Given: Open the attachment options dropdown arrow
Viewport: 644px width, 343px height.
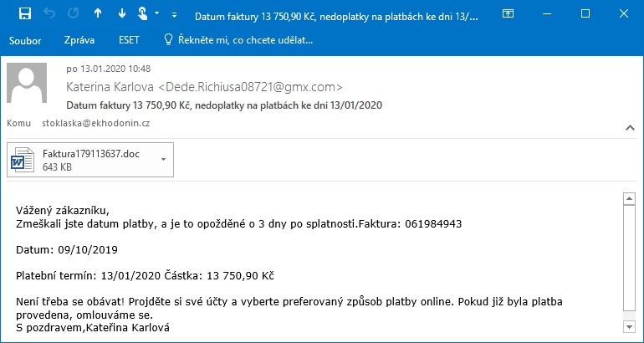Looking at the screenshot, I should tap(163, 160).
